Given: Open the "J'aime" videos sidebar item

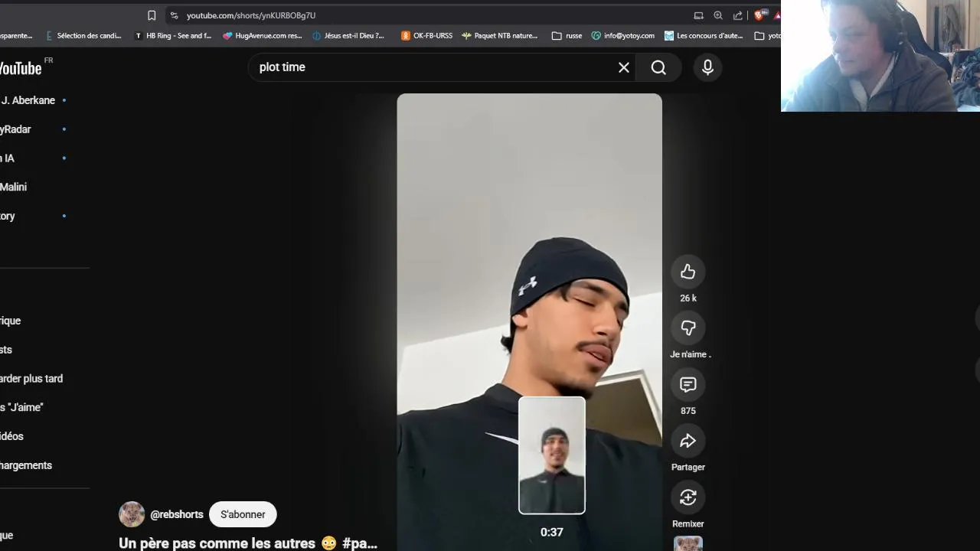Looking at the screenshot, I should (21, 407).
